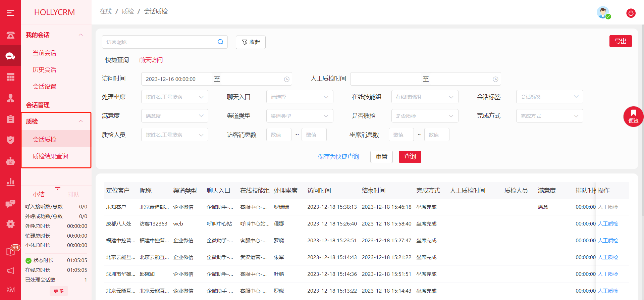Viewport: 644px width, 300px height.
Task: Click the 访问时间 start date field
Action: [x=177, y=79]
